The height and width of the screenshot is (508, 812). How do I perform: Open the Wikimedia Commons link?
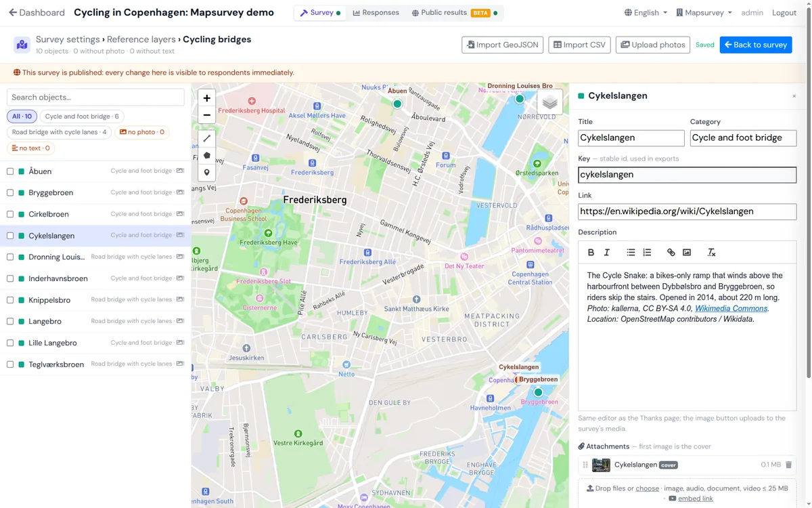tap(731, 308)
